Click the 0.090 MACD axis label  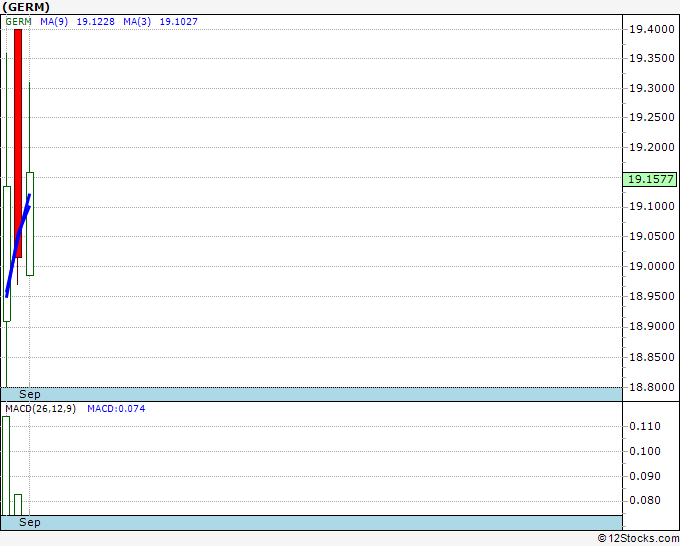[x=645, y=476]
